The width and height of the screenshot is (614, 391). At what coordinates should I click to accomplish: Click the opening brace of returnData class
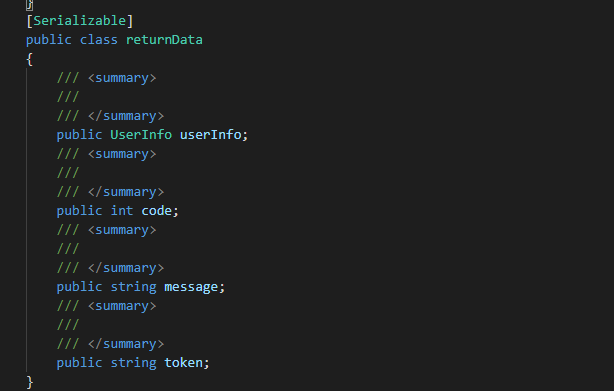(29, 59)
